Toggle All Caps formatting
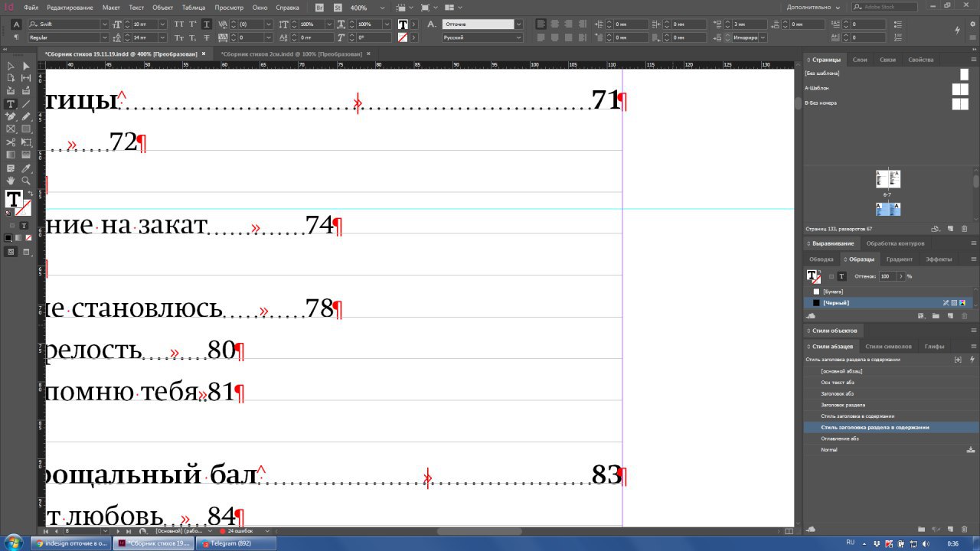The height and width of the screenshot is (551, 980). (179, 24)
